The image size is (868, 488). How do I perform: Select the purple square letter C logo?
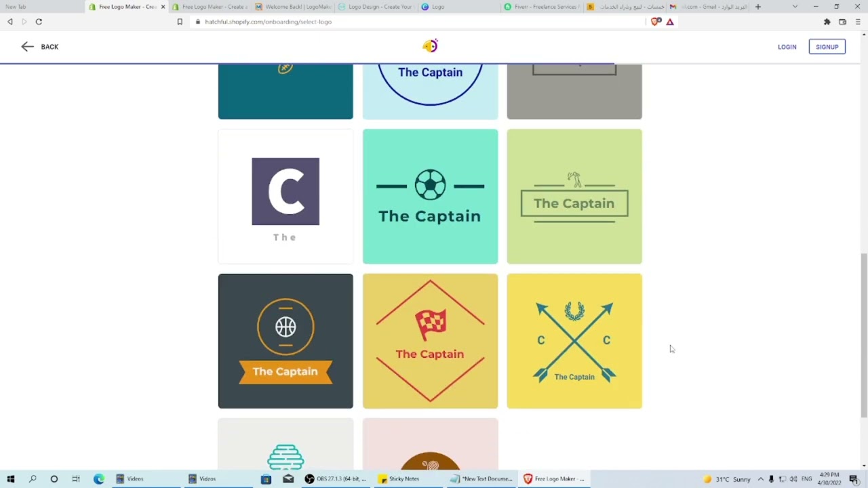[285, 197]
